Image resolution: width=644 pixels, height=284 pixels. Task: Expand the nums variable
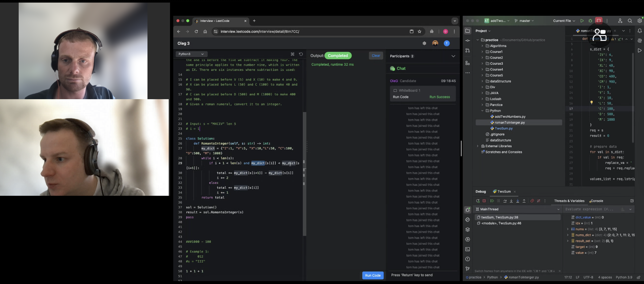568,229
